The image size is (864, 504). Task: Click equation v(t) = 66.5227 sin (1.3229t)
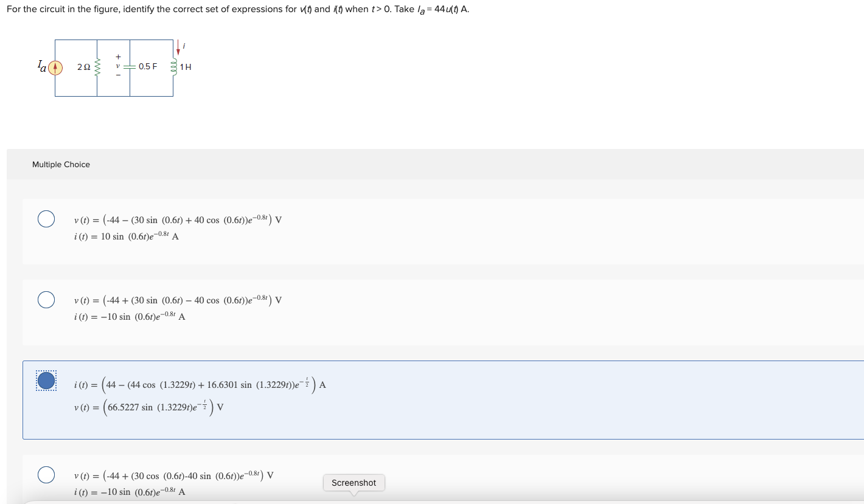[x=148, y=407]
